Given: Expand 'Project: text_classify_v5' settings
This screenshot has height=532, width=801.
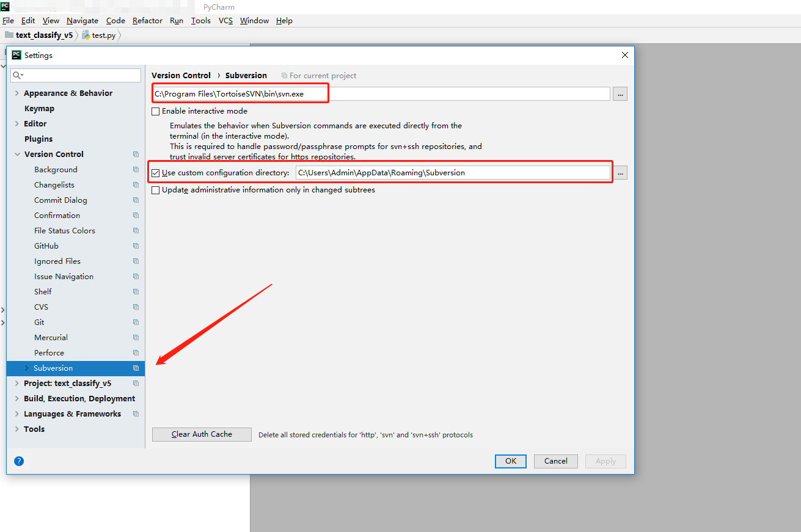Looking at the screenshot, I should 16,383.
